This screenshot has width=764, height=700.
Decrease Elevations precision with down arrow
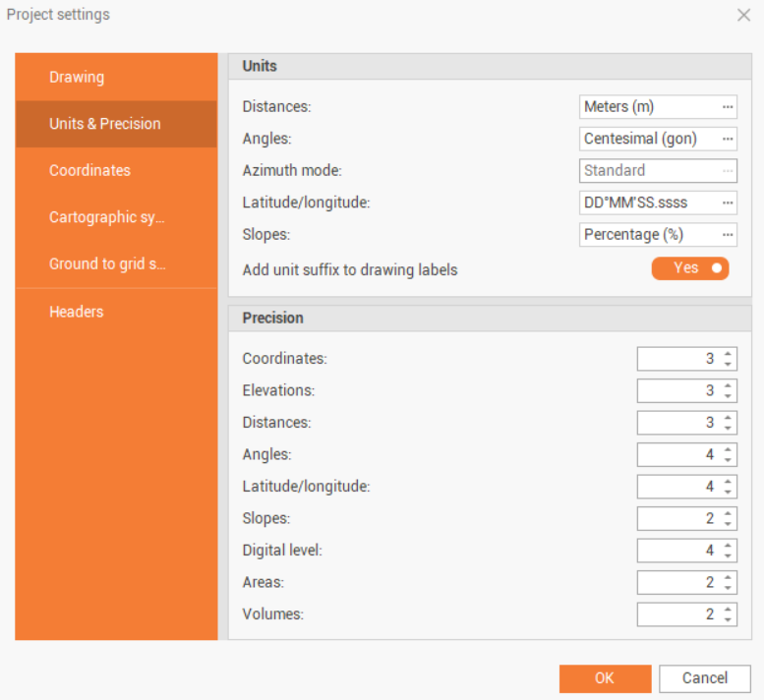click(x=728, y=396)
